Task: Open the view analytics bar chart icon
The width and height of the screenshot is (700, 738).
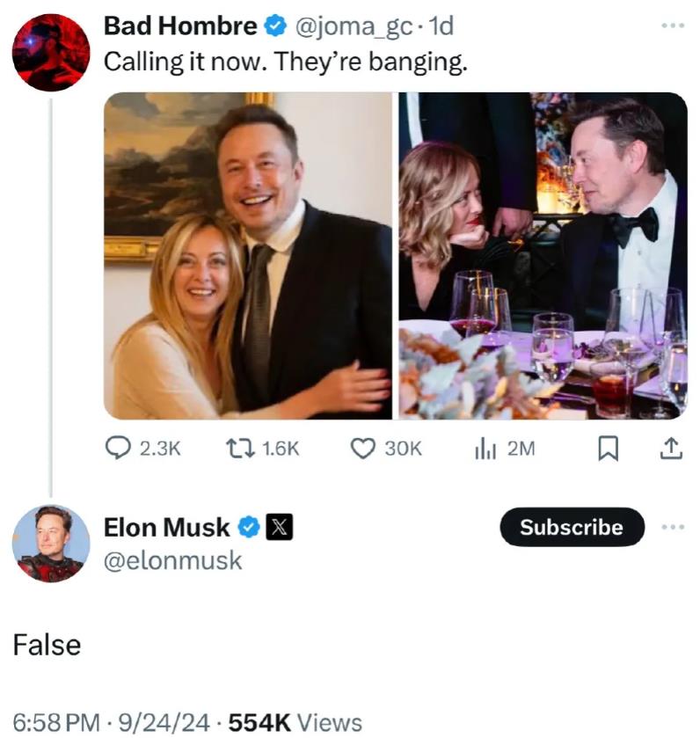Action: [x=485, y=449]
